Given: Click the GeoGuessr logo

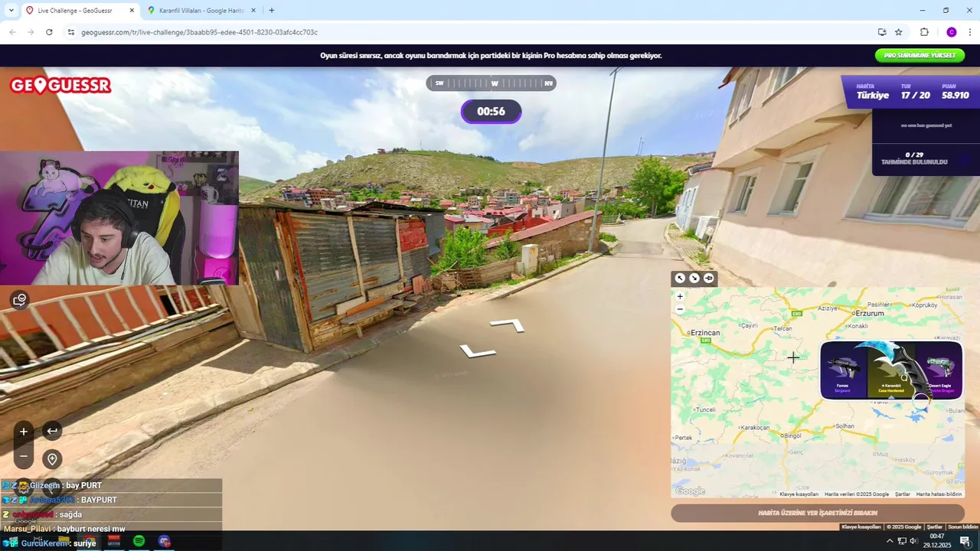Looking at the screenshot, I should tap(60, 86).
